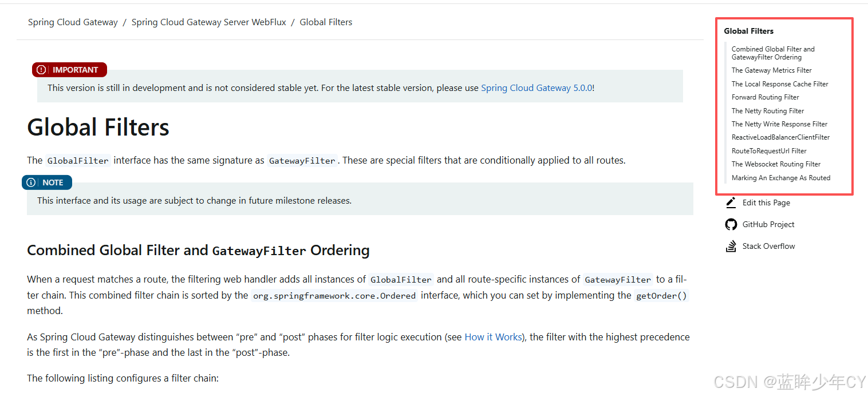868x397 pixels.
Task: Jump to Combined Global Filter and GatewayFilter Ordering
Action: pos(773,53)
